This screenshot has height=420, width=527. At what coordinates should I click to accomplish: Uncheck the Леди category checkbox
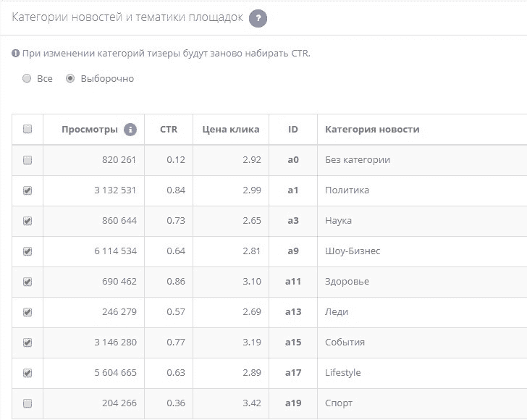pyautogui.click(x=28, y=312)
